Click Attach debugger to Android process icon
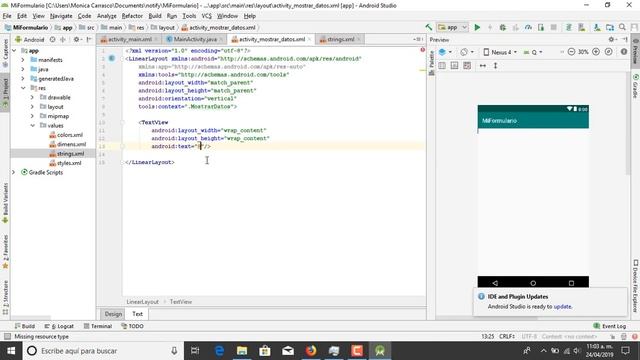The height and width of the screenshot is (360, 640). tap(541, 27)
